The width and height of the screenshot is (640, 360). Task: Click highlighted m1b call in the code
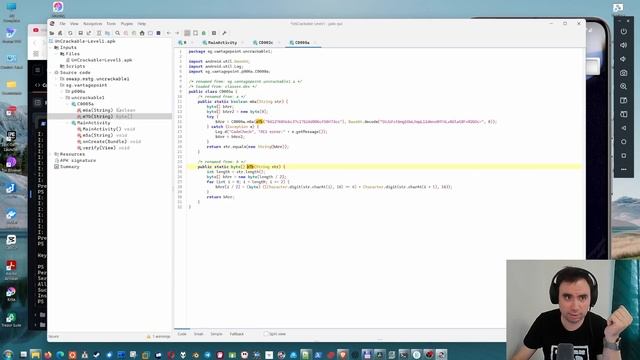[x=259, y=122]
